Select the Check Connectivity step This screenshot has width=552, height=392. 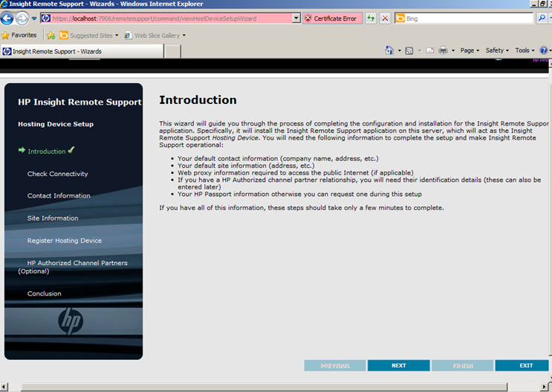[58, 174]
